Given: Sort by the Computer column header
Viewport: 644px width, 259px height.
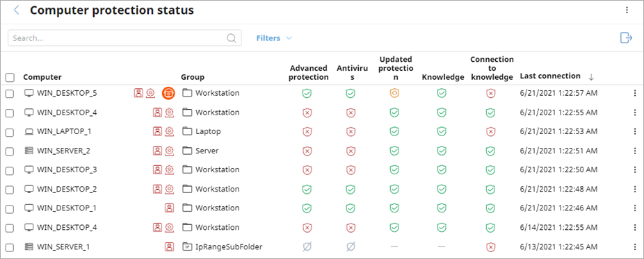Looking at the screenshot, I should coord(42,77).
